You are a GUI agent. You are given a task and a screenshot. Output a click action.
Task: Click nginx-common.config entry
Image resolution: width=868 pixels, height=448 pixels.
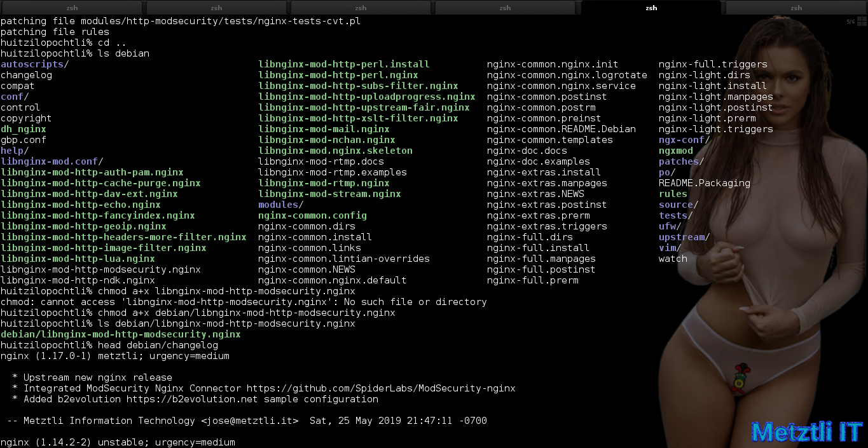coord(312,215)
